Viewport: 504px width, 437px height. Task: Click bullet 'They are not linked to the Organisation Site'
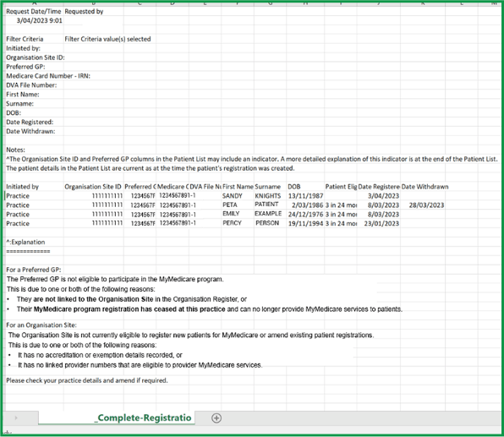[132, 299]
